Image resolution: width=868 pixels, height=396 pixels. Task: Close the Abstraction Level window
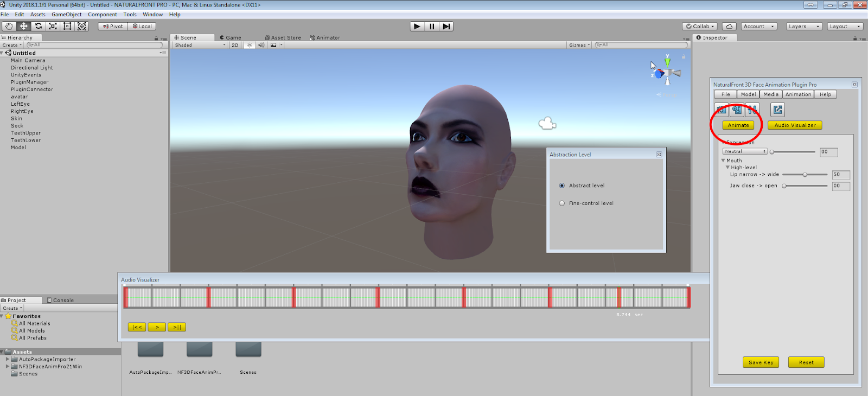(x=659, y=155)
